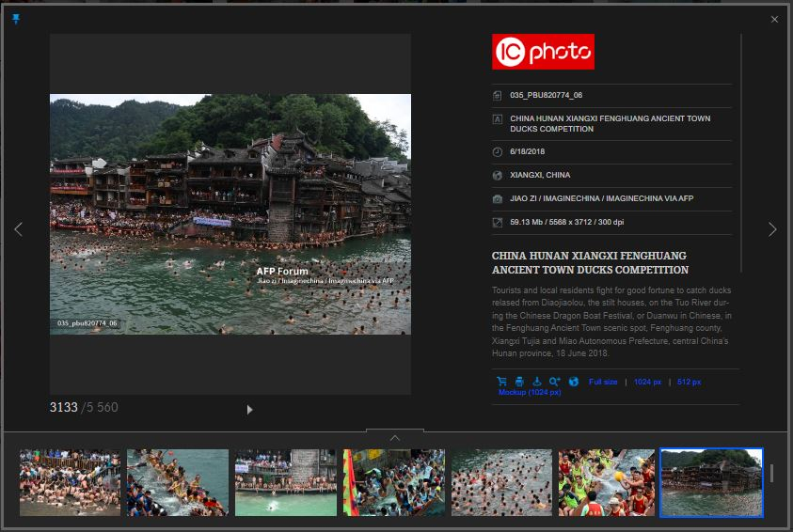Click the zoom magnifier icon
This screenshot has width=793, height=532.
click(555, 382)
